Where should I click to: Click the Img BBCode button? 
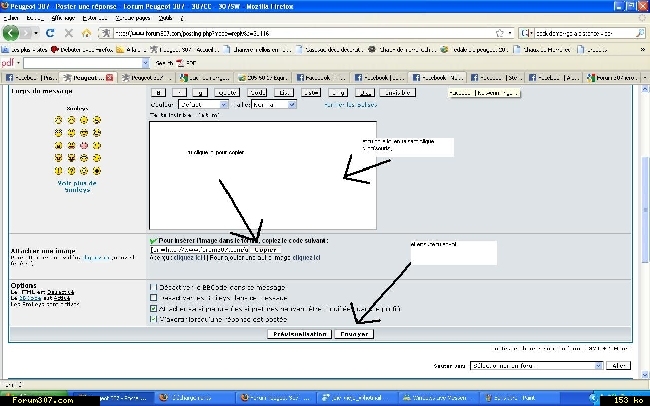pos(337,92)
